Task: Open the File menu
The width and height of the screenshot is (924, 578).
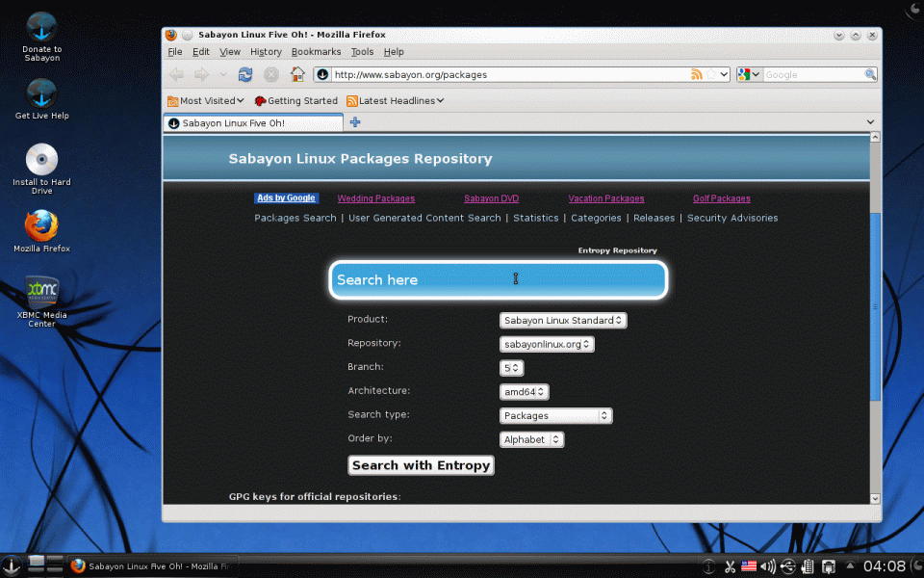Action: tap(175, 52)
